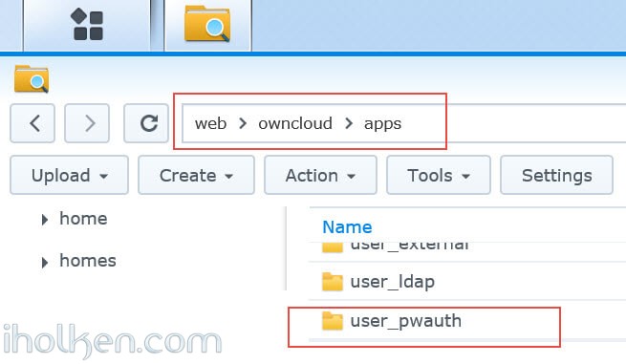The image size is (626, 364).
Task: Open the Settings button
Action: click(556, 175)
